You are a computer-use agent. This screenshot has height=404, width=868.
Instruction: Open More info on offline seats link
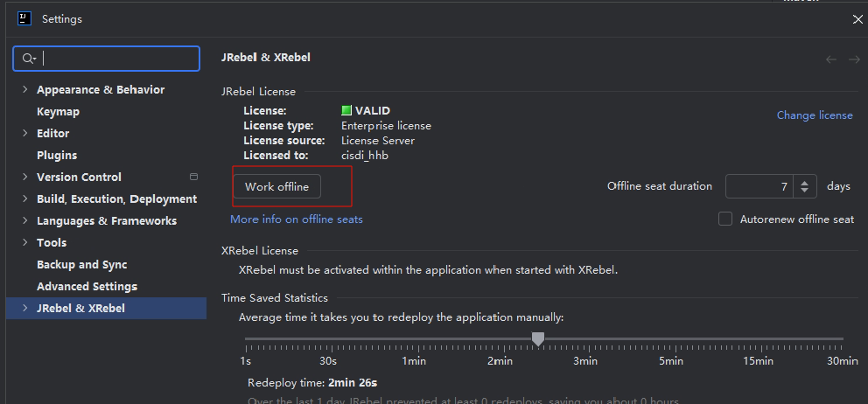pyautogui.click(x=297, y=219)
